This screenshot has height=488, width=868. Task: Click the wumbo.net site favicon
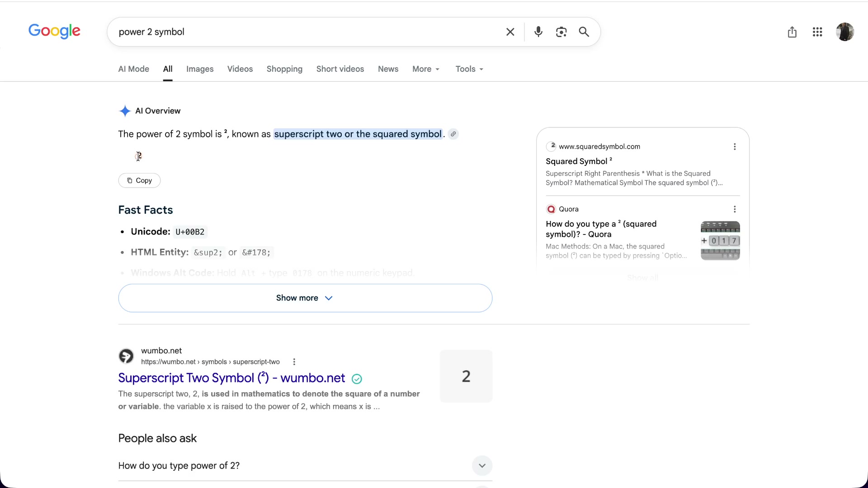coord(126,356)
